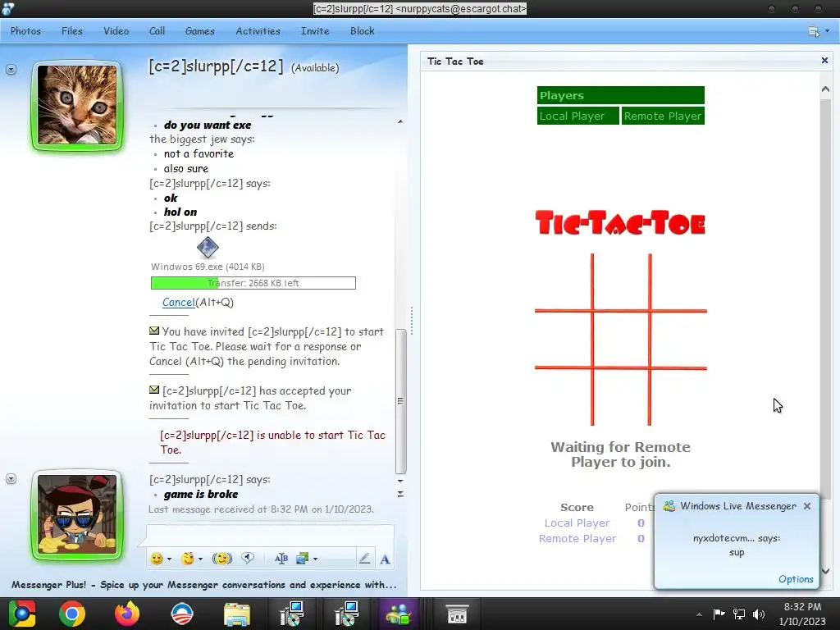Click Remote Player in the score list
Screen dimensions: 840x630
tap(577, 538)
